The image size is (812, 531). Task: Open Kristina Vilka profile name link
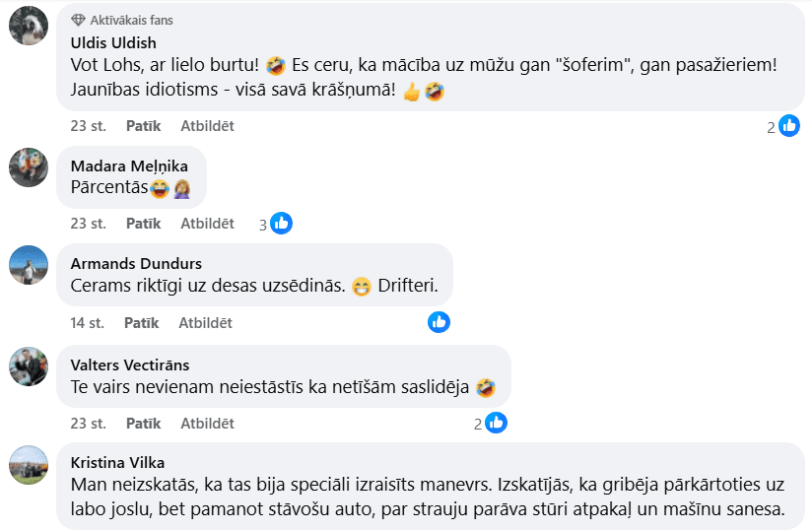pyautogui.click(x=118, y=462)
